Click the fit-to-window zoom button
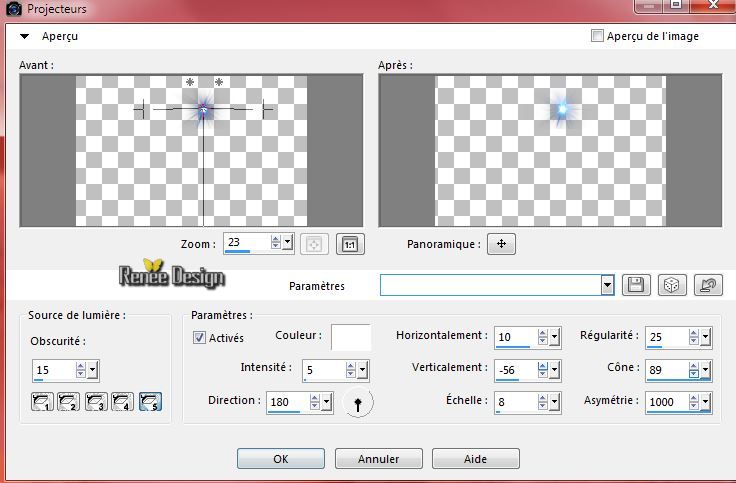Viewport: 736px width, 483px height. point(314,245)
